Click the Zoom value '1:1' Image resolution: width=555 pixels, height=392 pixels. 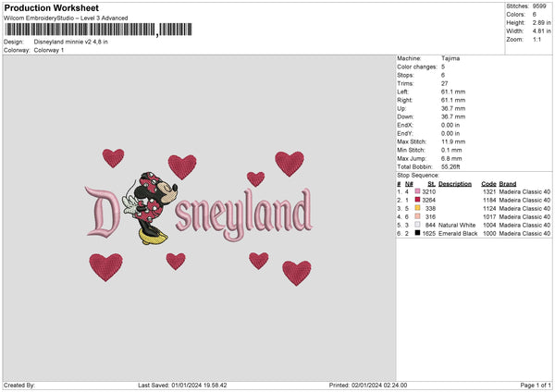[536, 39]
